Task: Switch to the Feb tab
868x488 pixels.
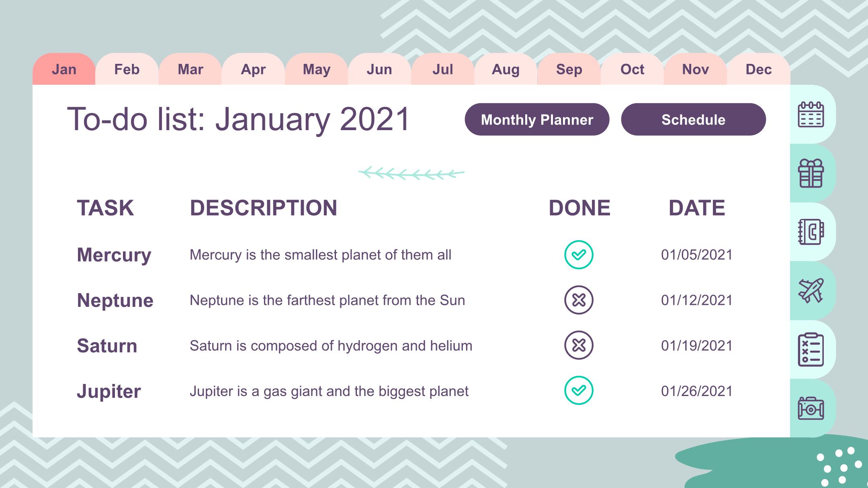Action: click(127, 69)
